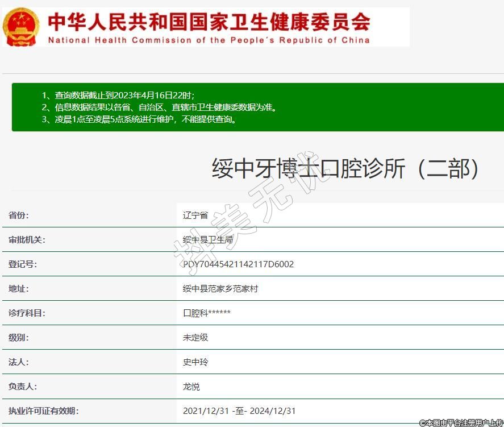Select the person in charge 龙悦
The image size is (504, 427).
click(191, 387)
